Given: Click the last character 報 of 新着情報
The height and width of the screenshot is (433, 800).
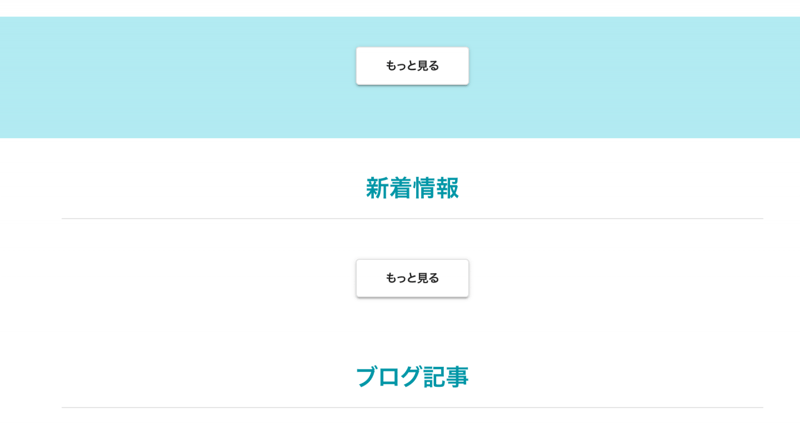Looking at the screenshot, I should pos(448,188).
